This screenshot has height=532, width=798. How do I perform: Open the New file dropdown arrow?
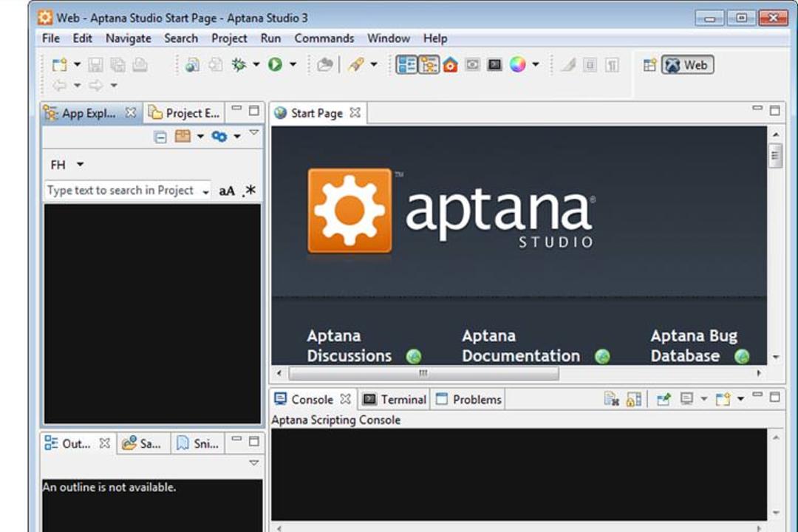pyautogui.click(x=77, y=65)
